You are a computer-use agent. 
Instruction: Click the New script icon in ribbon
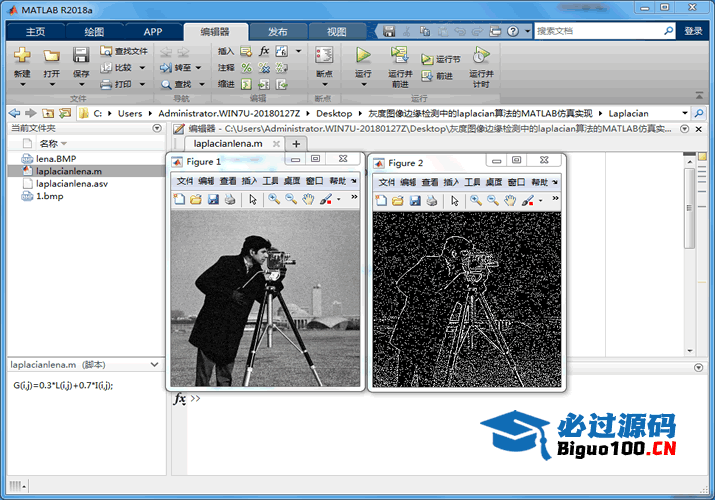(x=22, y=57)
